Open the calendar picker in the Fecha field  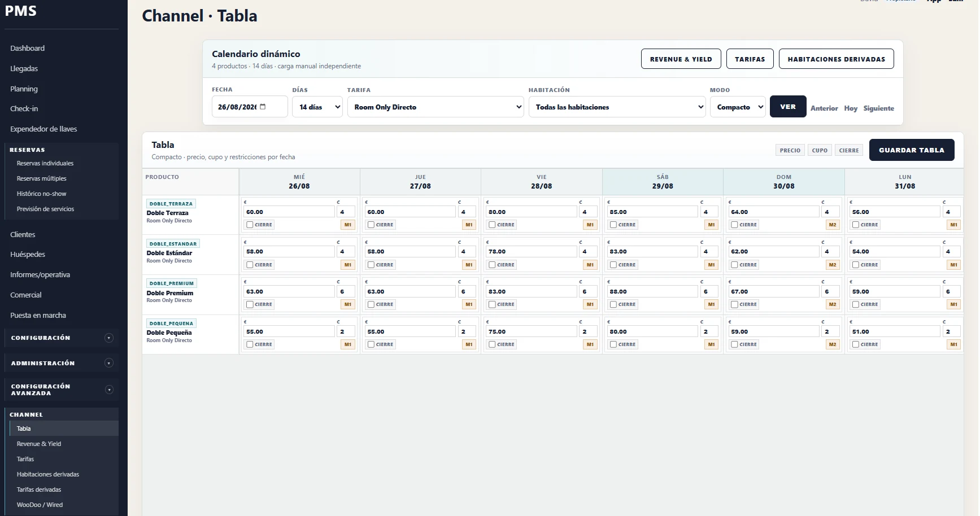click(x=263, y=107)
